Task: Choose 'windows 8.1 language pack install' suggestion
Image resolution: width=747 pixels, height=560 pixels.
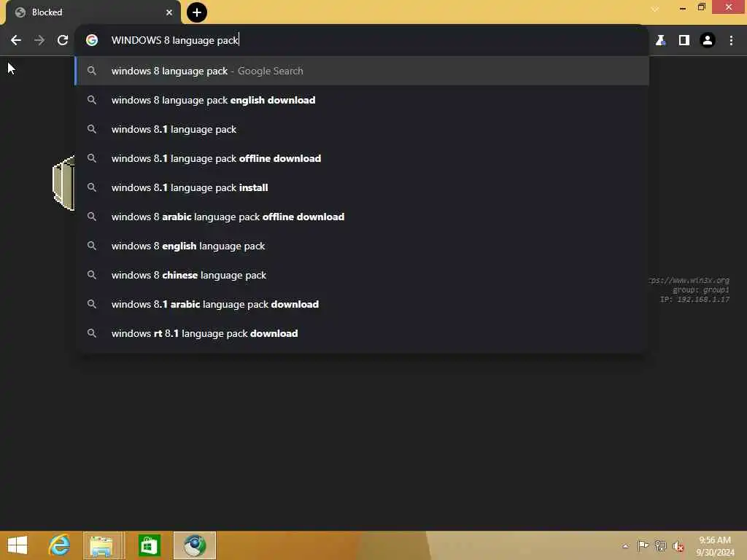Action: pos(362,187)
